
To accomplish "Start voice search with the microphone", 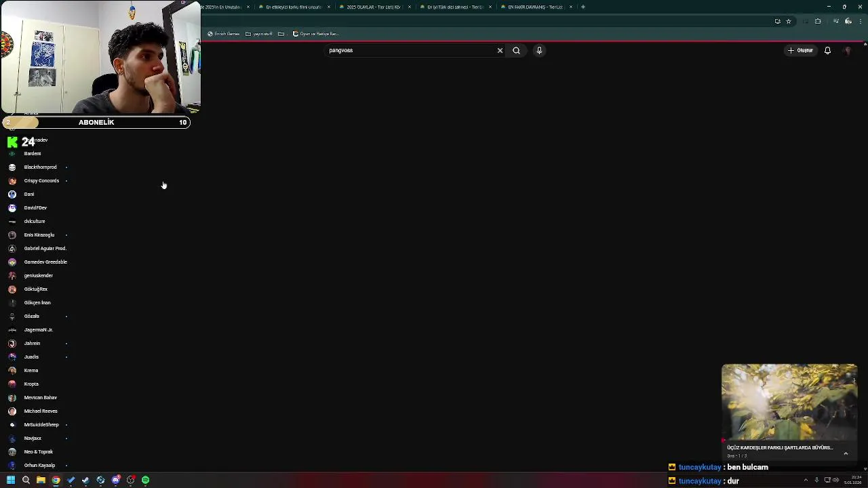I will (x=539, y=50).
